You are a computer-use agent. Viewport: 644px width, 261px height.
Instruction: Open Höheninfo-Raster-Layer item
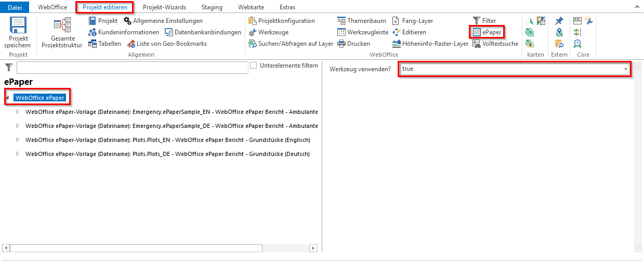(x=430, y=44)
